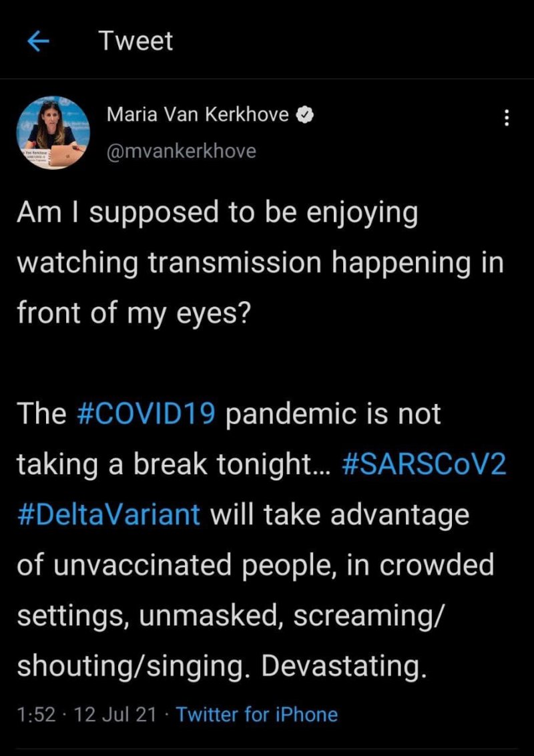Tap the 1:52 timestamp
Screen dimensions: 534x756
point(35,715)
